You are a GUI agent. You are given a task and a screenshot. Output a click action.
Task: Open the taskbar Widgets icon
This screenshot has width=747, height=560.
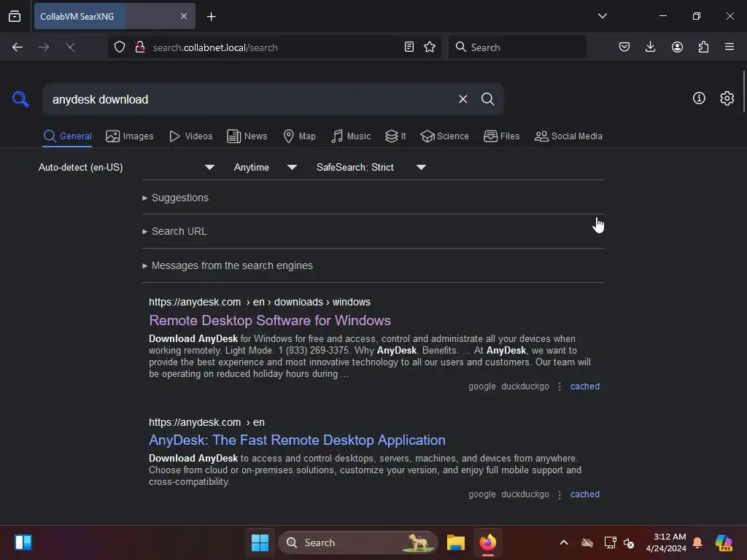pyautogui.click(x=23, y=542)
